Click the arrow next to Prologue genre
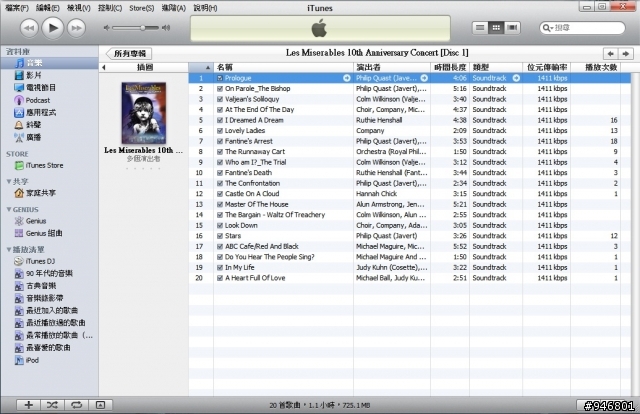640x414 pixels. point(516,78)
